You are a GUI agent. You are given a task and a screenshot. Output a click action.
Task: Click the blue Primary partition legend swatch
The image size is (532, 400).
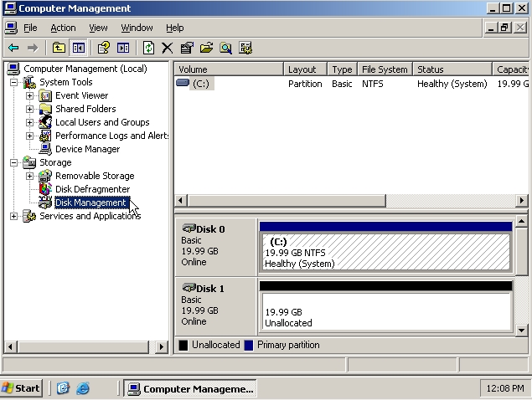coord(249,345)
